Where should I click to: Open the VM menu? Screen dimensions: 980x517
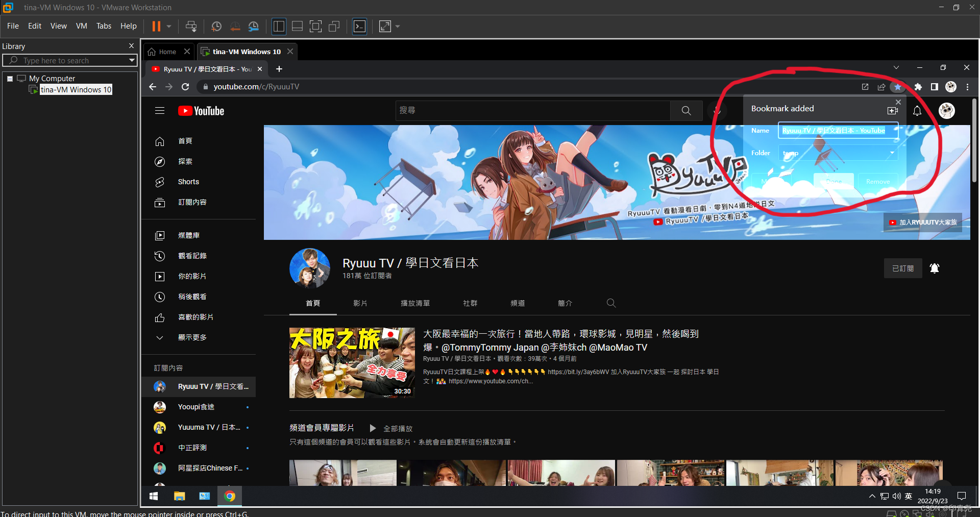point(82,26)
